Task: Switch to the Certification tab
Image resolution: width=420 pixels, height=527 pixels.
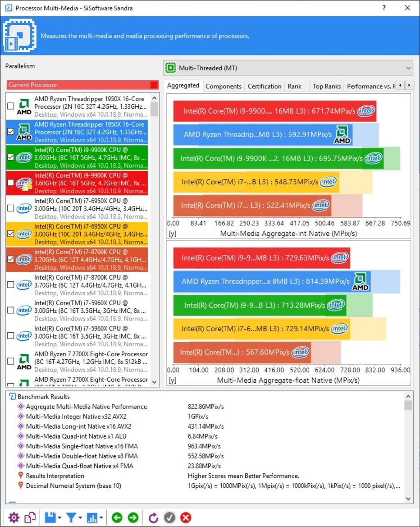Action: tap(265, 86)
